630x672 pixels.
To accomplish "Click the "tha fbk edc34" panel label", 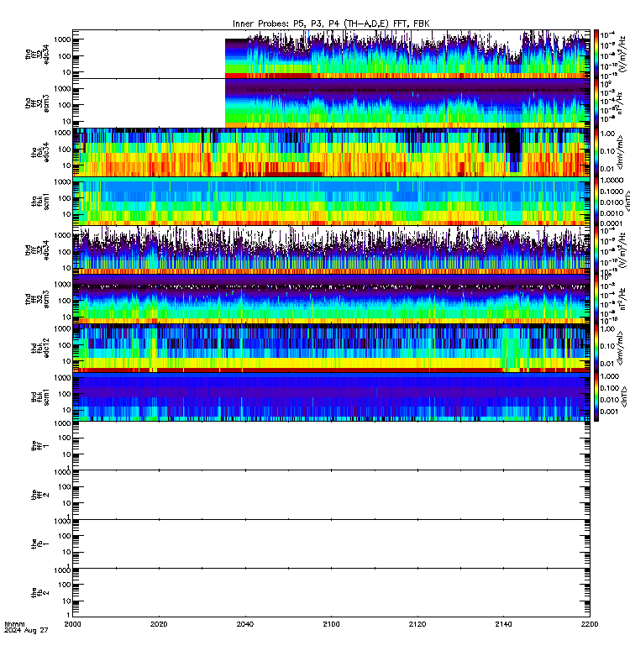I will (x=40, y=152).
